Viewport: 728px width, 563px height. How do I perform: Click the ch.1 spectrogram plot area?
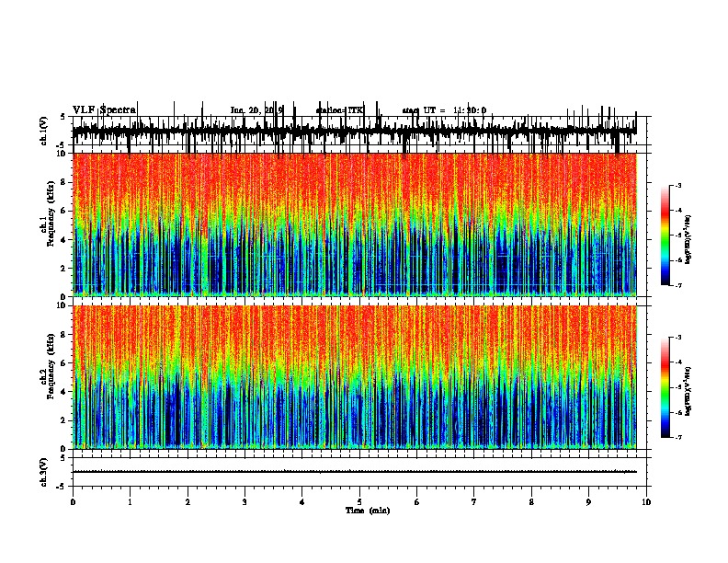click(x=354, y=224)
